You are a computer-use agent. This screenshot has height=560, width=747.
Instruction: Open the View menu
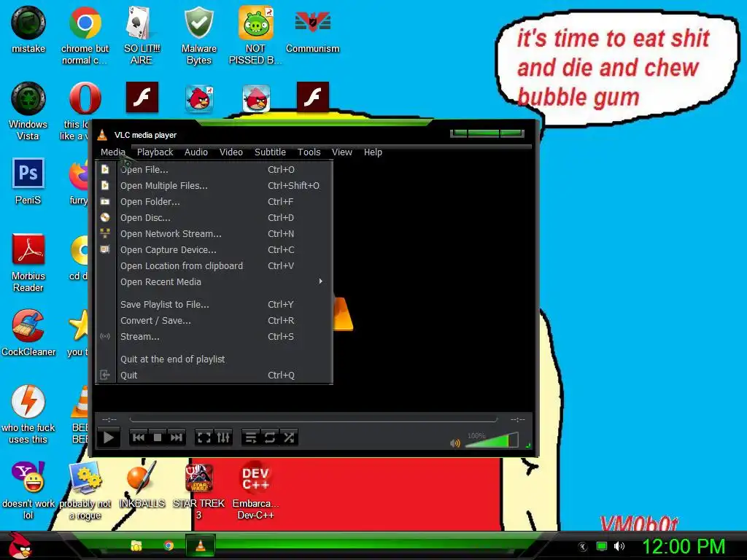pos(341,152)
